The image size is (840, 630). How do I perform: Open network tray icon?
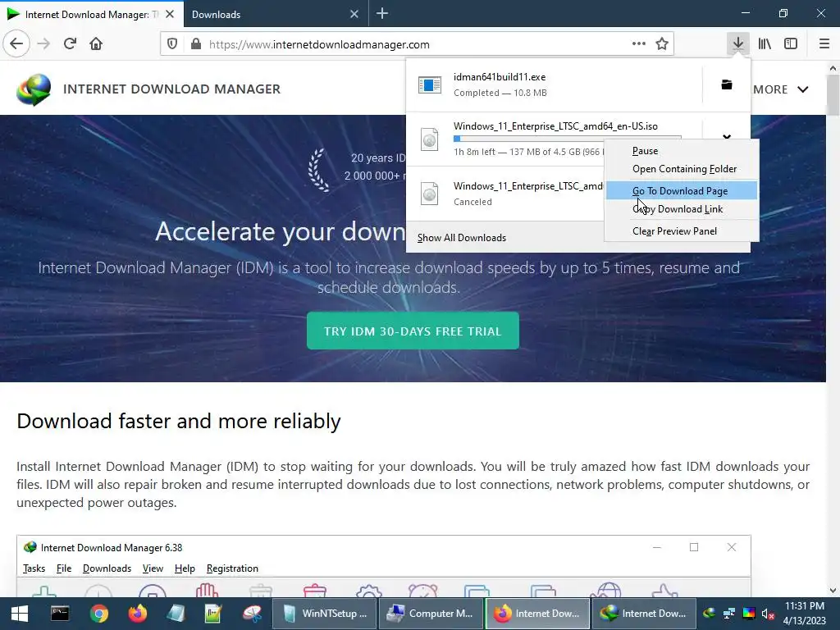point(728,614)
